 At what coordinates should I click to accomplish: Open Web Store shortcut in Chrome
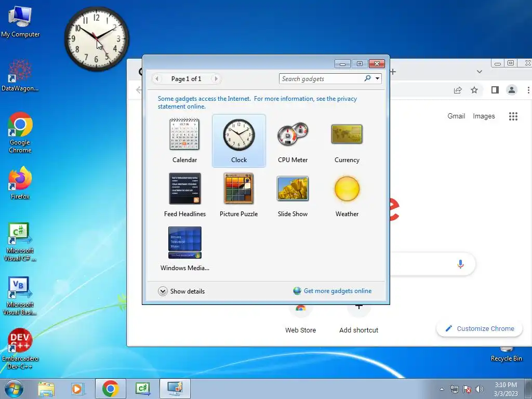[x=300, y=320]
